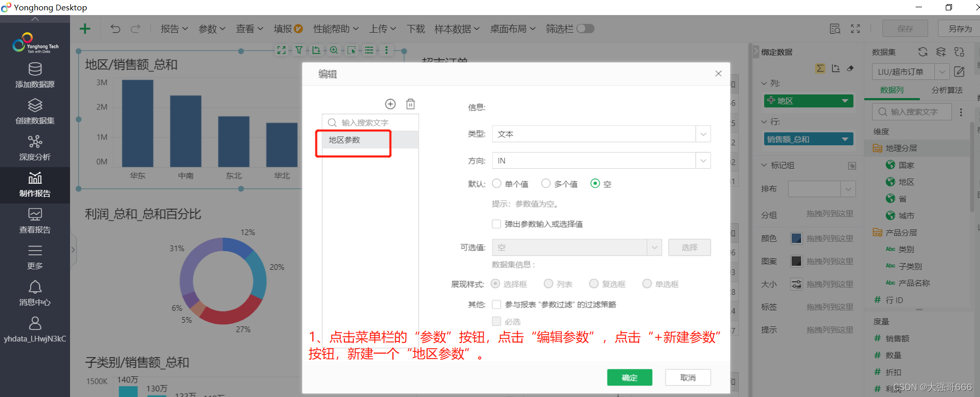Click the 另存为 button

click(960, 29)
